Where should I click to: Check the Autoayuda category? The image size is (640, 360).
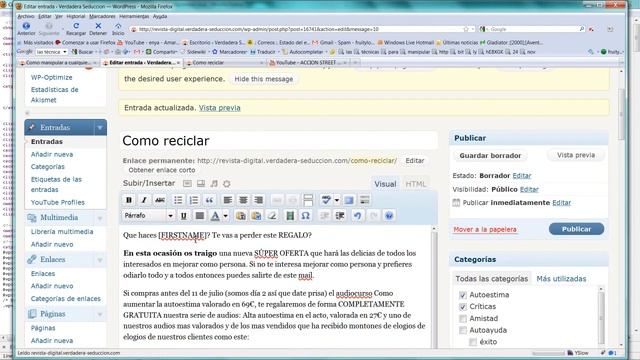pos(462,330)
